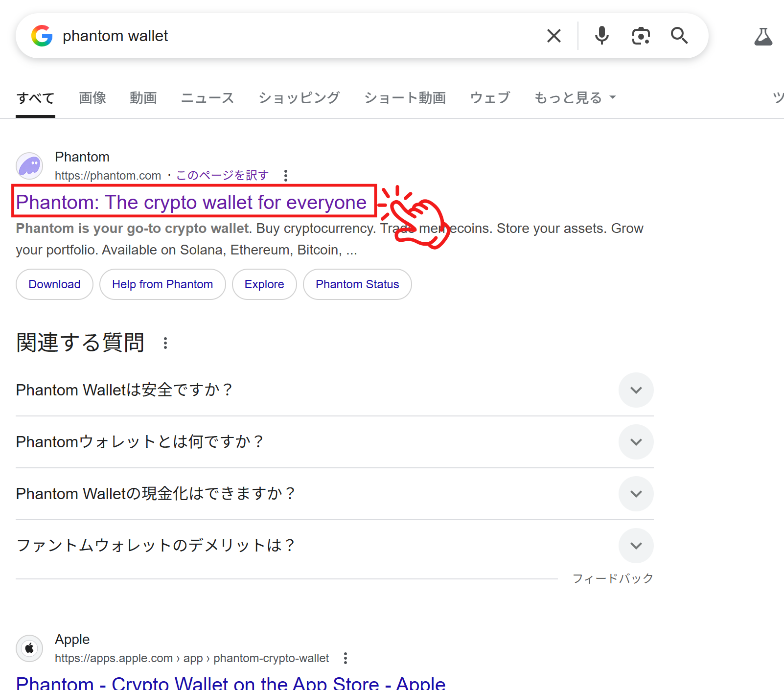Click the 関連する質問 heading
Viewport: 784px width, 690px height.
[80, 343]
